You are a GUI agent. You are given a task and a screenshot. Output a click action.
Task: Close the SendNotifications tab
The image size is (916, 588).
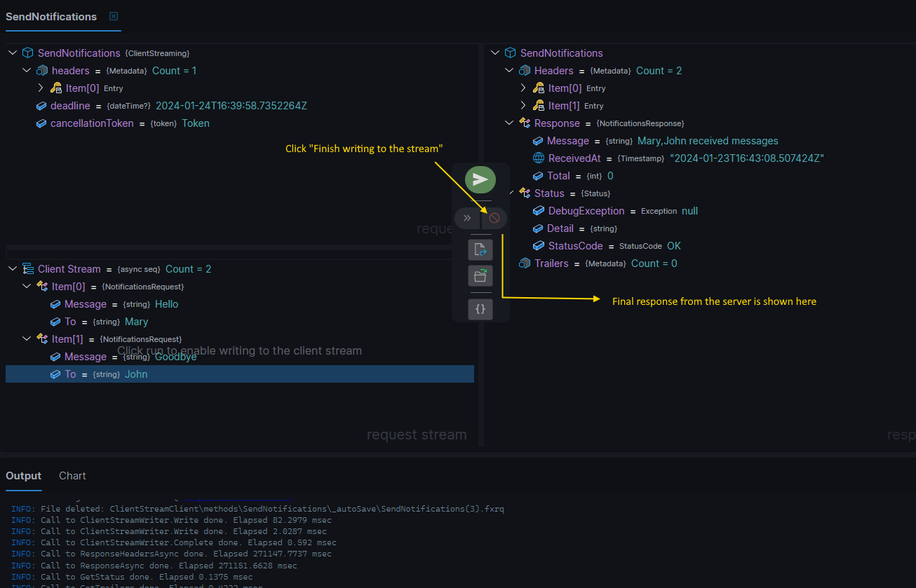(113, 16)
